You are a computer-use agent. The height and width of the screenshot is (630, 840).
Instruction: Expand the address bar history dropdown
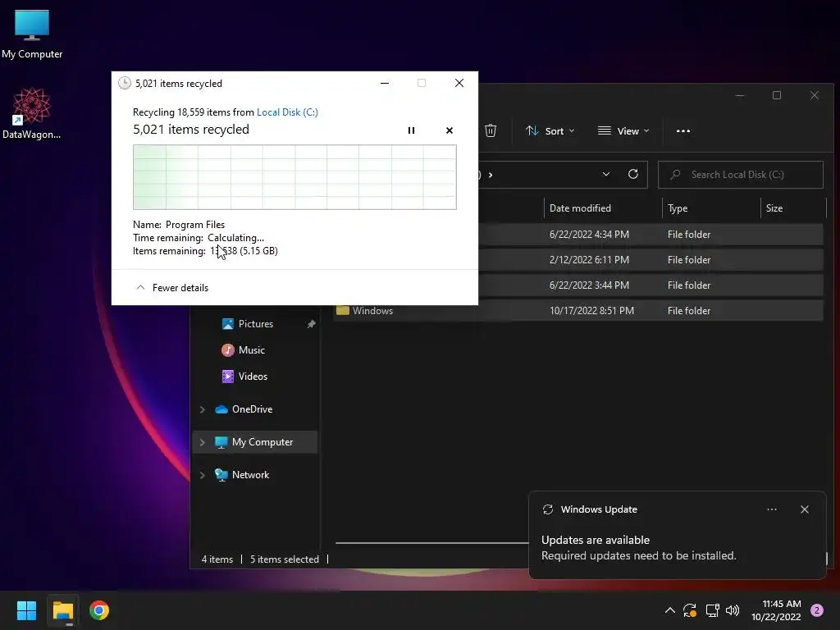[x=606, y=174]
